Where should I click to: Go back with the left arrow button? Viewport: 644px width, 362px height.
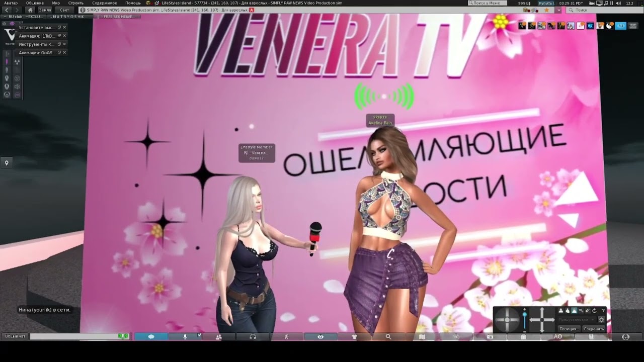(x=7, y=10)
